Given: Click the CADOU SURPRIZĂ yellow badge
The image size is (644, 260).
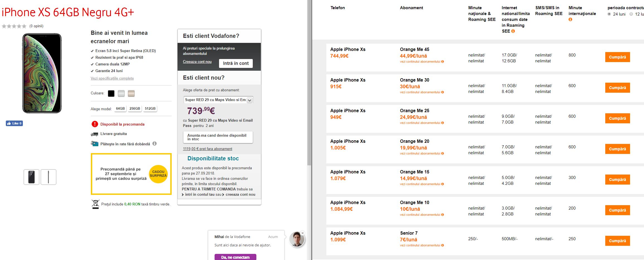Looking at the screenshot, I should (158, 174).
